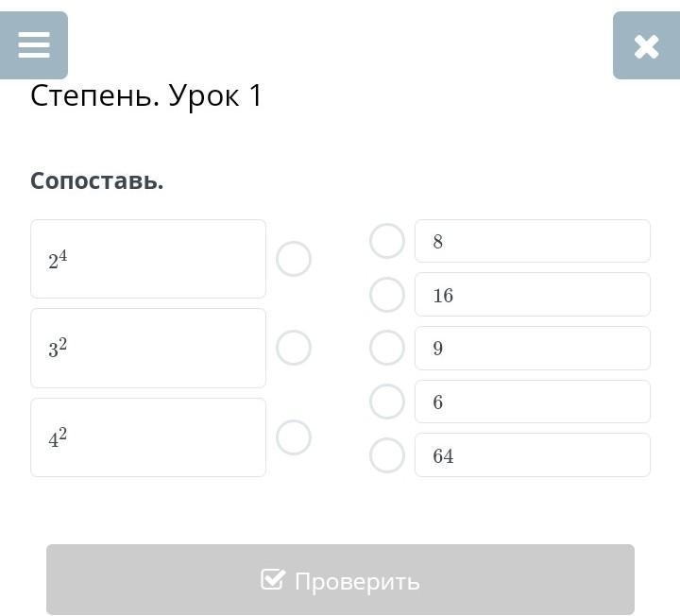Choose the answer box showing 9
The height and width of the screenshot is (616, 680).
(x=532, y=348)
